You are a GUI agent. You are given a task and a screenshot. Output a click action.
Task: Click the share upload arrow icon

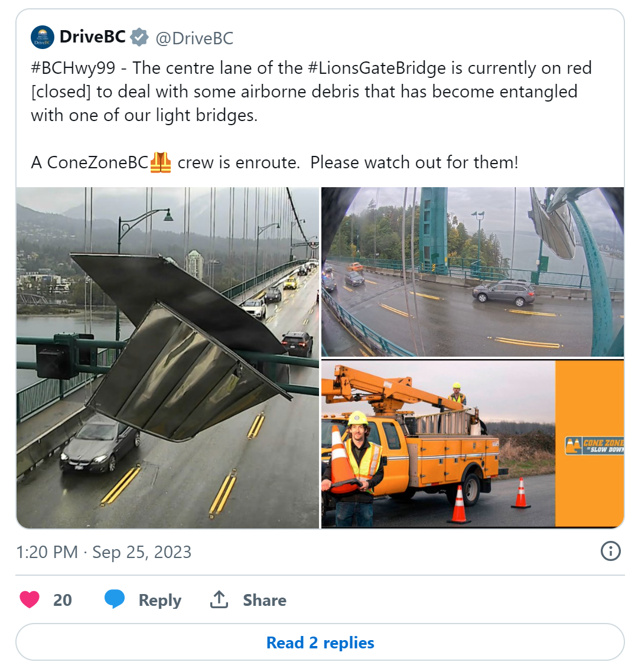click(x=219, y=599)
